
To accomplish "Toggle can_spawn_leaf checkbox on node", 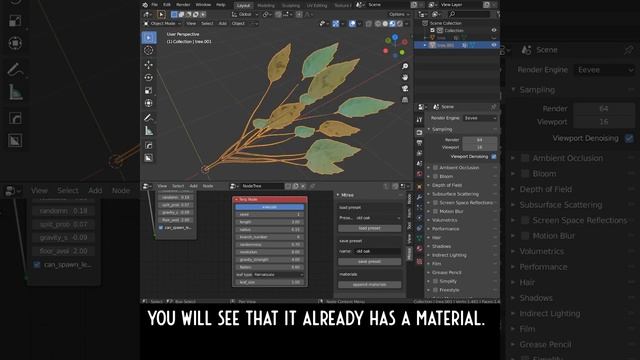I will tap(161, 228).
